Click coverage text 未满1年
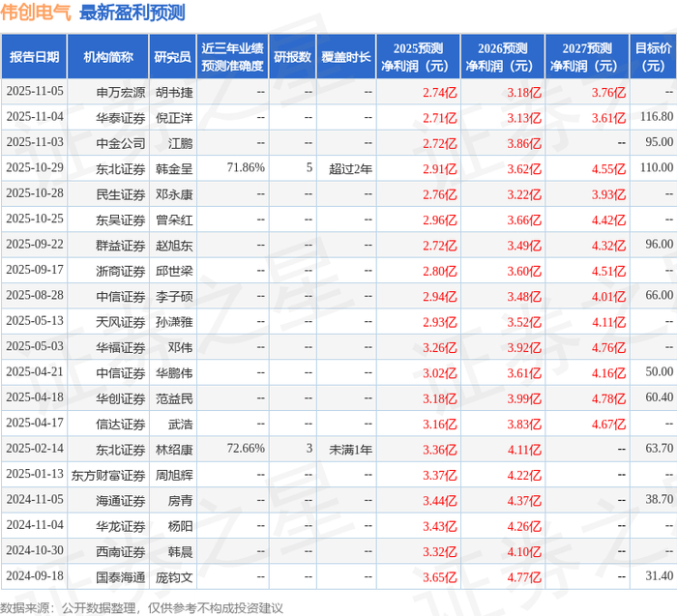 point(350,449)
